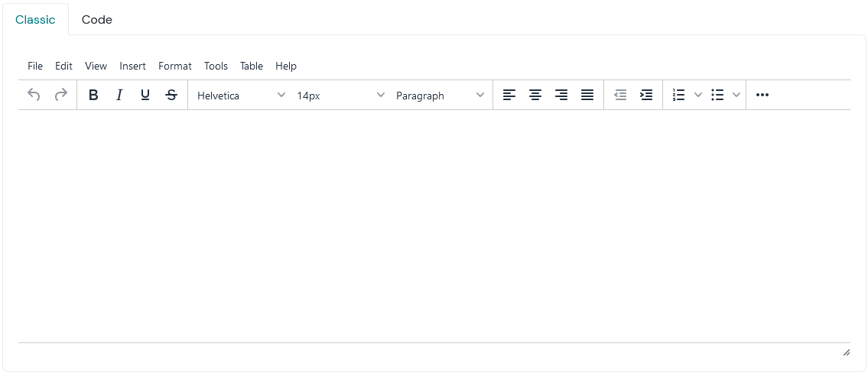868x376 pixels.
Task: Toggle Underline formatting
Action: [145, 95]
